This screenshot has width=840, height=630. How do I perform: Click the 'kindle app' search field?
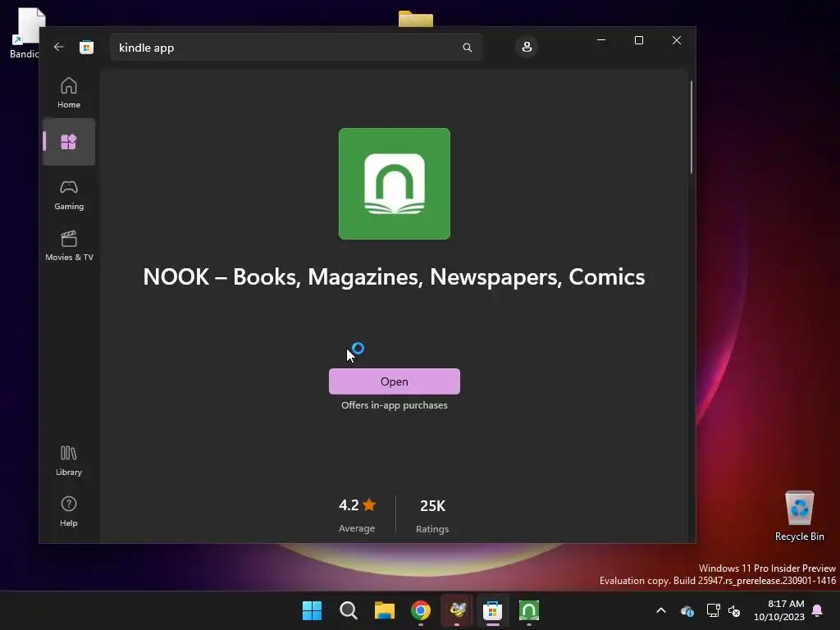296,48
